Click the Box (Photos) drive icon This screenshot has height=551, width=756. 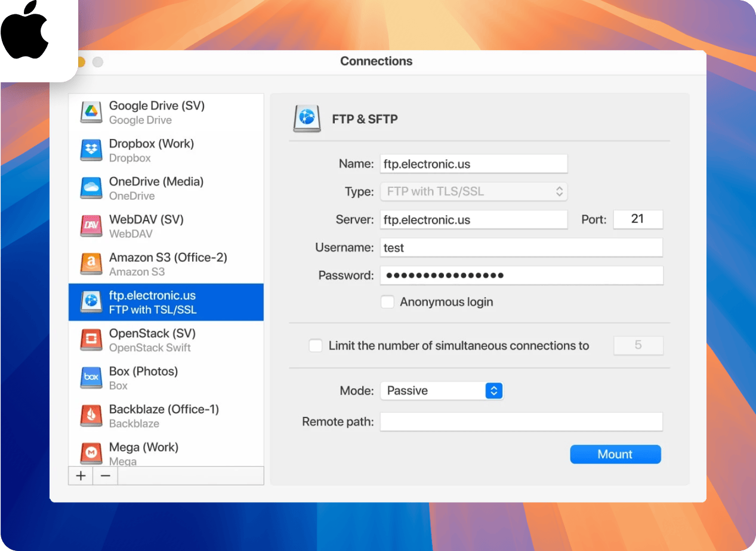pos(91,378)
